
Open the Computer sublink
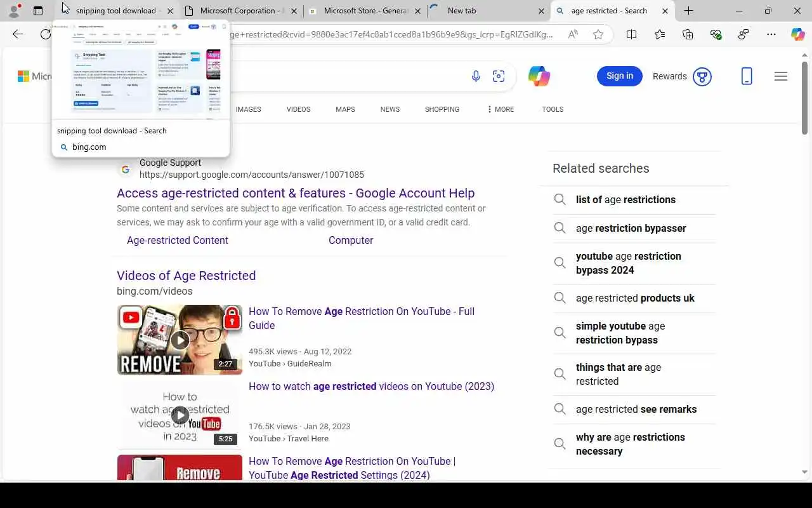[351, 240]
